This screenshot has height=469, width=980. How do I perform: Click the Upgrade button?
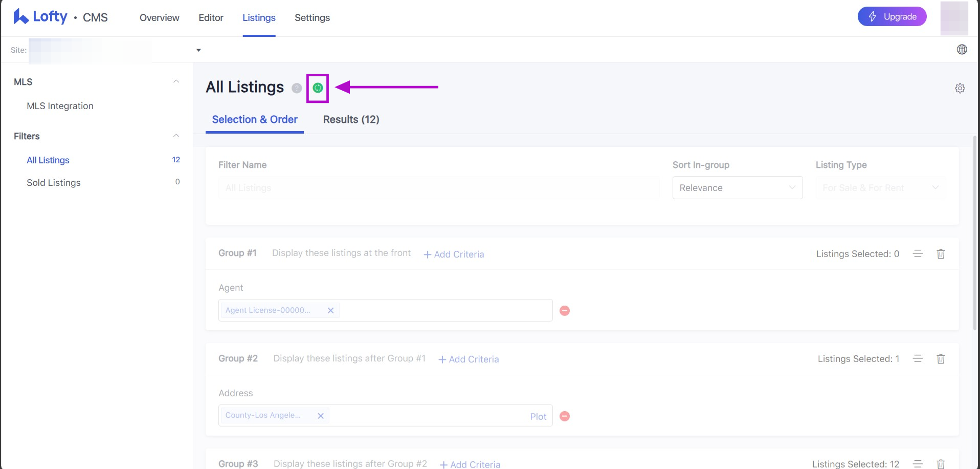[x=892, y=16]
